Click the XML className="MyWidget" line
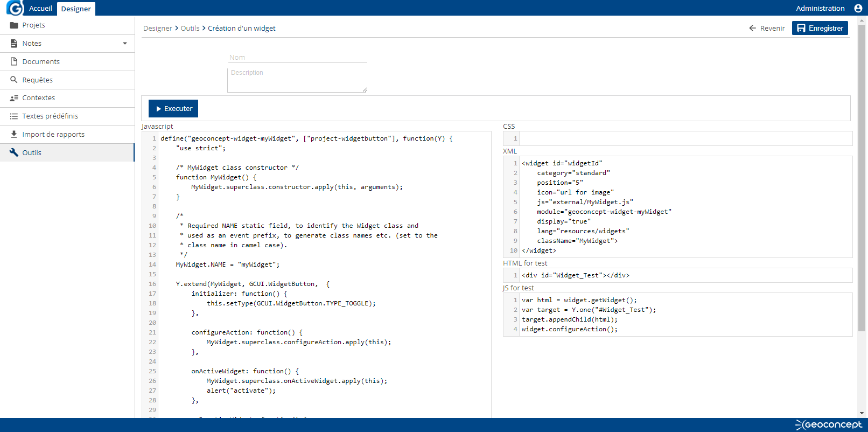Screen dimensions: 868x432 pos(577,241)
